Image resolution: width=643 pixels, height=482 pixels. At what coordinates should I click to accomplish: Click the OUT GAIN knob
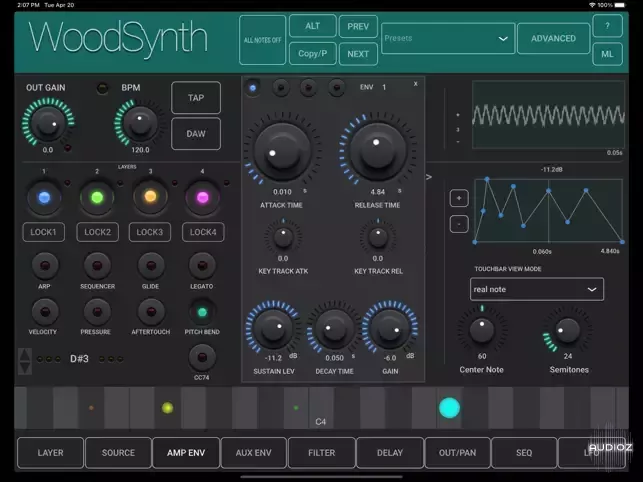48,123
